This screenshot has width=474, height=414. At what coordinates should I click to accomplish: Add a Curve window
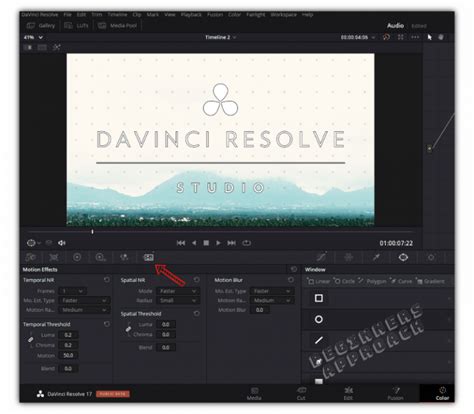point(402,281)
